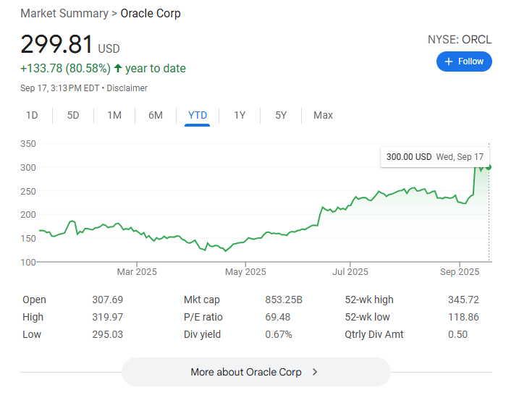This screenshot has height=403, width=532.
Task: Click the Low value 295.03
Action: [108, 334]
